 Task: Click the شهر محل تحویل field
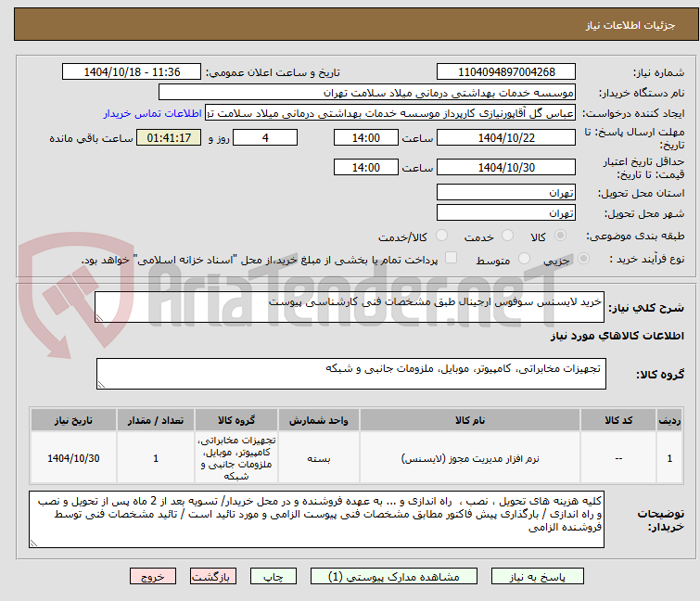click(506, 212)
